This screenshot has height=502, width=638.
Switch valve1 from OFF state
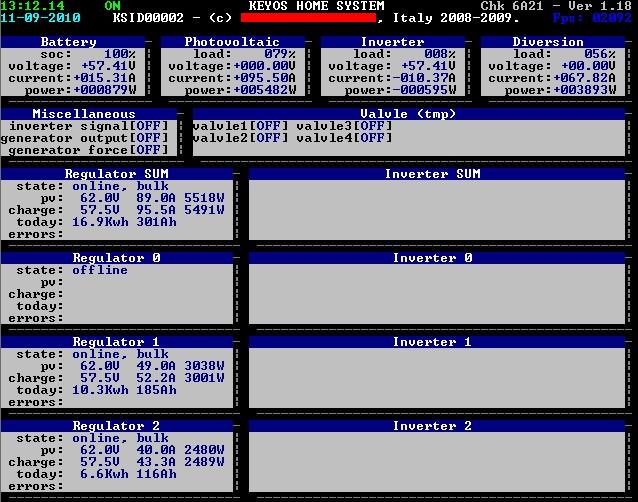[268, 126]
